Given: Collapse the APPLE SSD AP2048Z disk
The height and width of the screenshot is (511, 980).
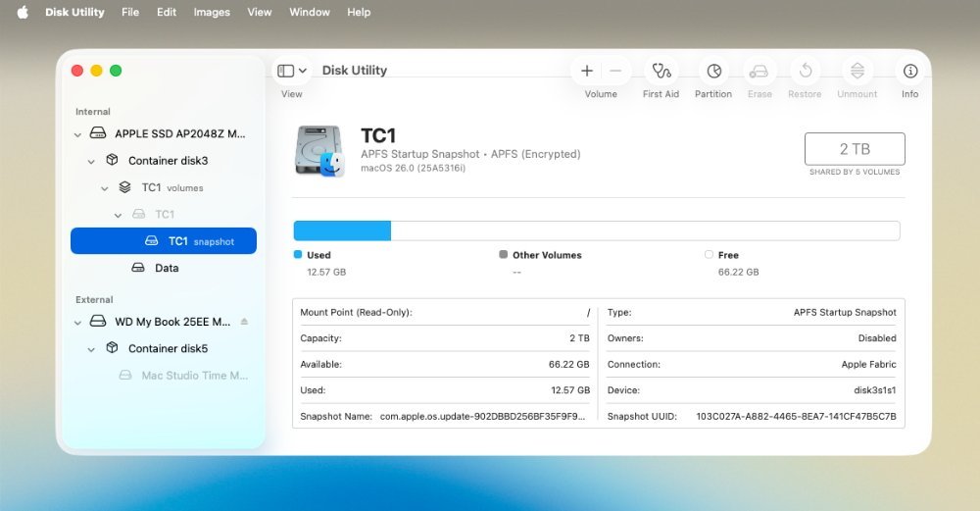Looking at the screenshot, I should tap(77, 134).
